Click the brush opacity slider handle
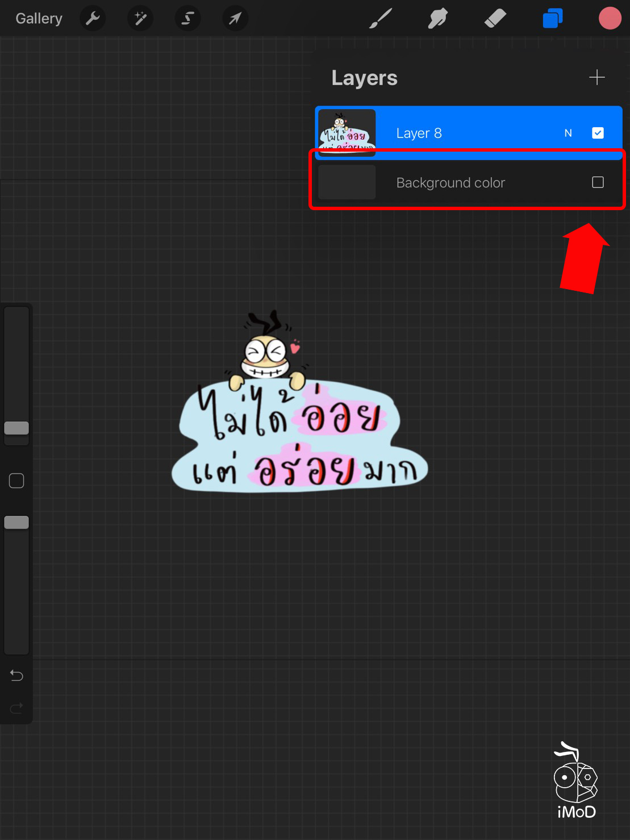The width and height of the screenshot is (630, 840). click(16, 523)
